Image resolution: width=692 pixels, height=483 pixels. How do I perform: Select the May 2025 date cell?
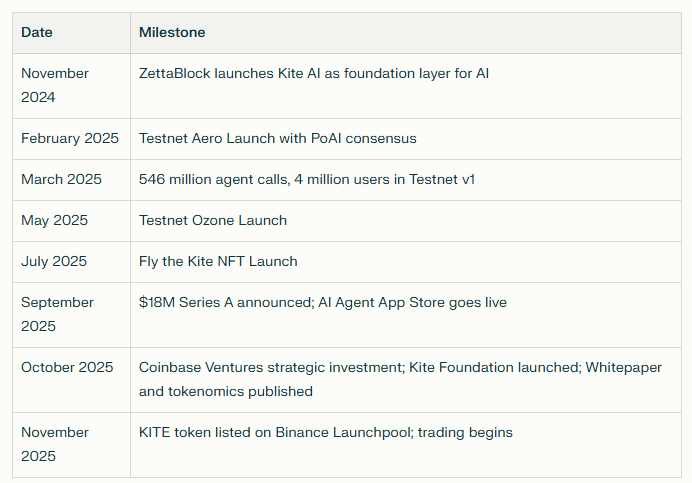coord(56,221)
